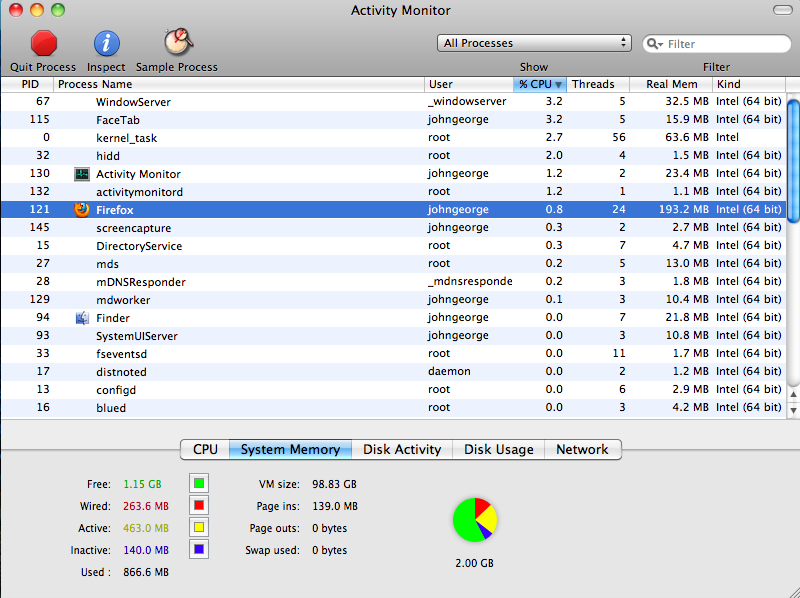
Task: Sort by User column header
Action: click(x=469, y=84)
